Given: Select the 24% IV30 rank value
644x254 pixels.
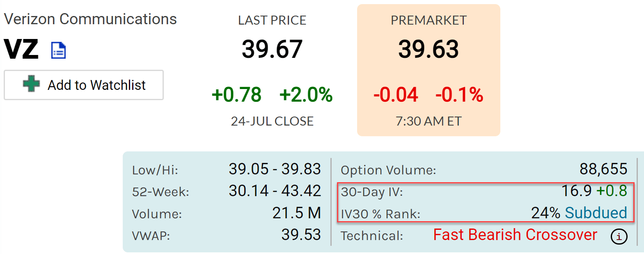Looking at the screenshot, I should [x=545, y=213].
